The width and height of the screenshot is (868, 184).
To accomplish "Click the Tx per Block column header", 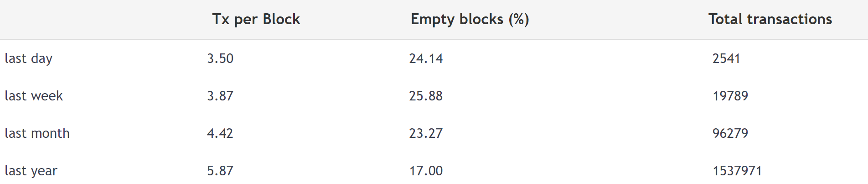I will (x=256, y=19).
